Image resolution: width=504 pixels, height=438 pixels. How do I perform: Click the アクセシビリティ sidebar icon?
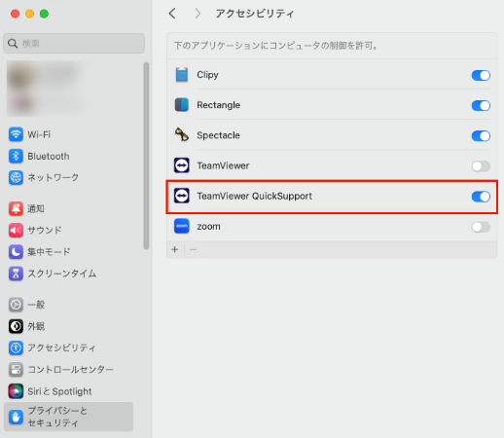click(x=16, y=347)
